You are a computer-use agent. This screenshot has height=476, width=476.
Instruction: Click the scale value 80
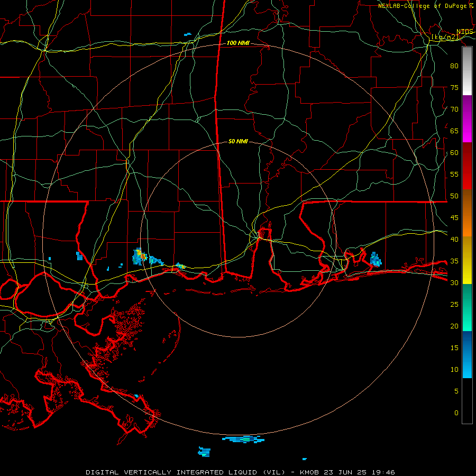454,66
